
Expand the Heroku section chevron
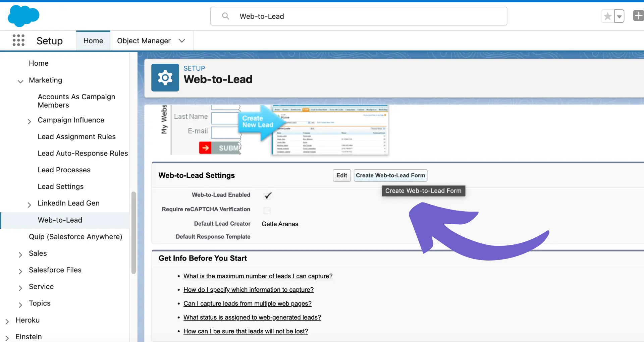coord(7,321)
